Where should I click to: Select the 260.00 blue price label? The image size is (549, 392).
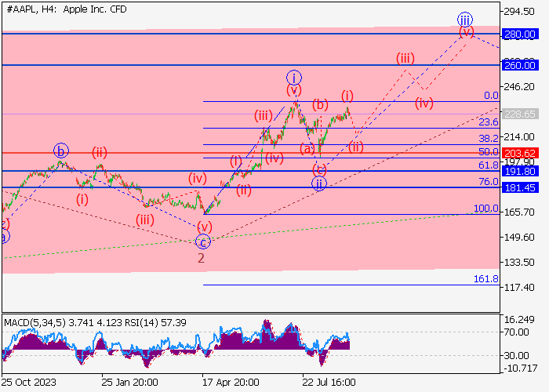(x=520, y=65)
